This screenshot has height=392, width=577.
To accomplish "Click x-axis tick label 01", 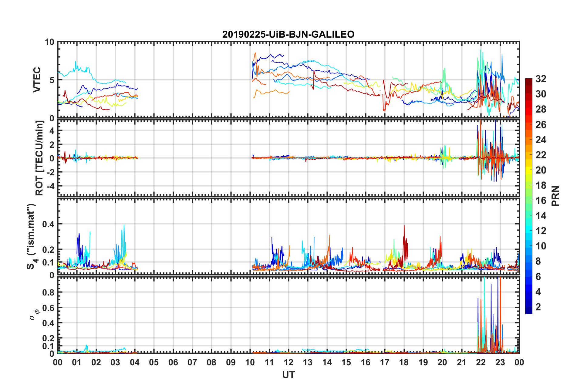I will (x=77, y=362).
